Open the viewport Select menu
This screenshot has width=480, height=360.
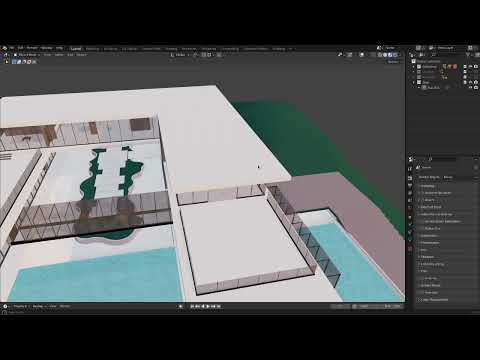[59, 55]
